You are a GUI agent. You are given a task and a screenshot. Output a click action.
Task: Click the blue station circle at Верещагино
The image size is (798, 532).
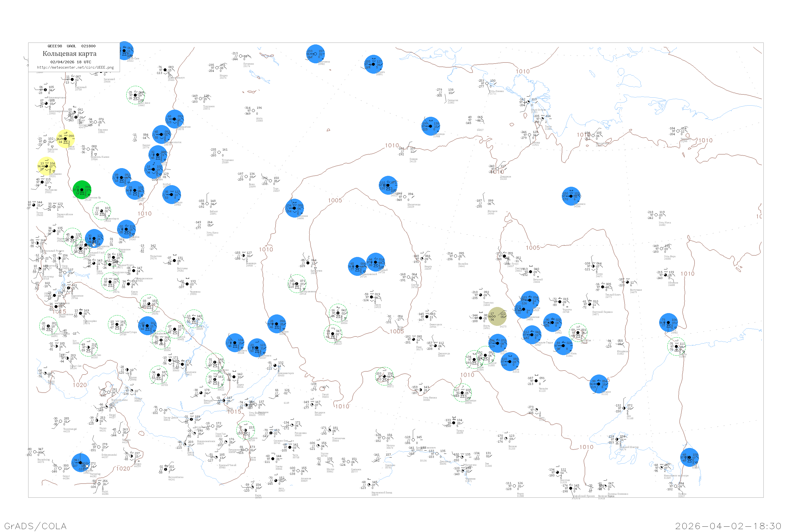point(175,119)
